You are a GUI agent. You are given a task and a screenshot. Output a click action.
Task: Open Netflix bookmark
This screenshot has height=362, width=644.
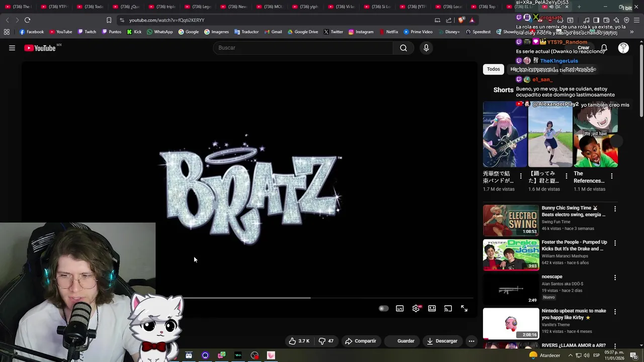tap(388, 32)
